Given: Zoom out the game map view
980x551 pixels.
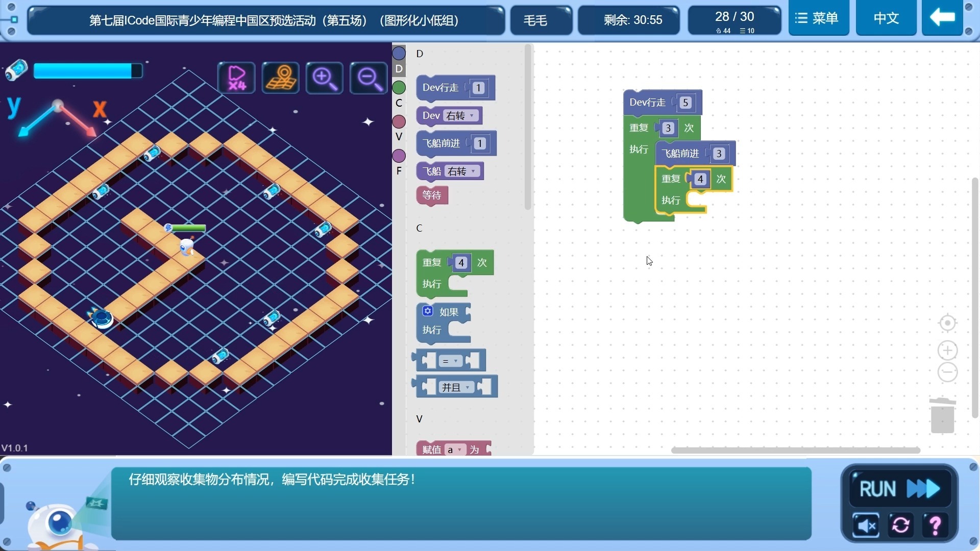Looking at the screenshot, I should (x=368, y=78).
